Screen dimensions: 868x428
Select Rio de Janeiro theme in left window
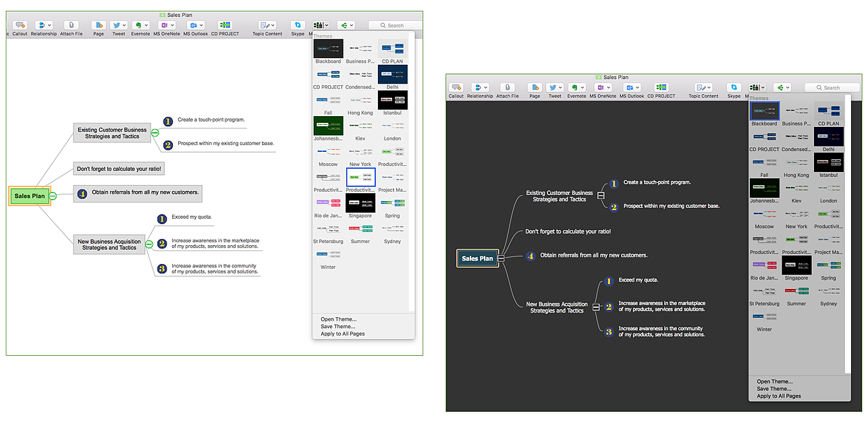328,203
